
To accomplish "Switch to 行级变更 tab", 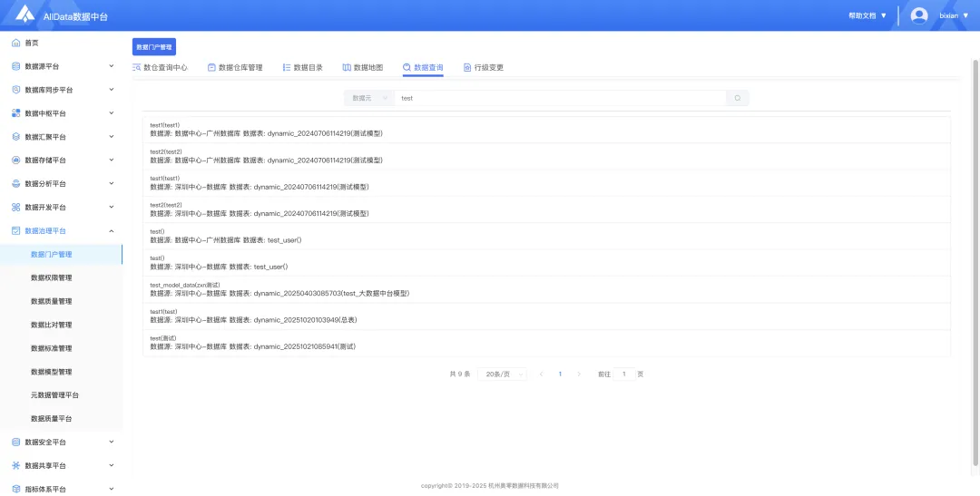I will point(483,67).
